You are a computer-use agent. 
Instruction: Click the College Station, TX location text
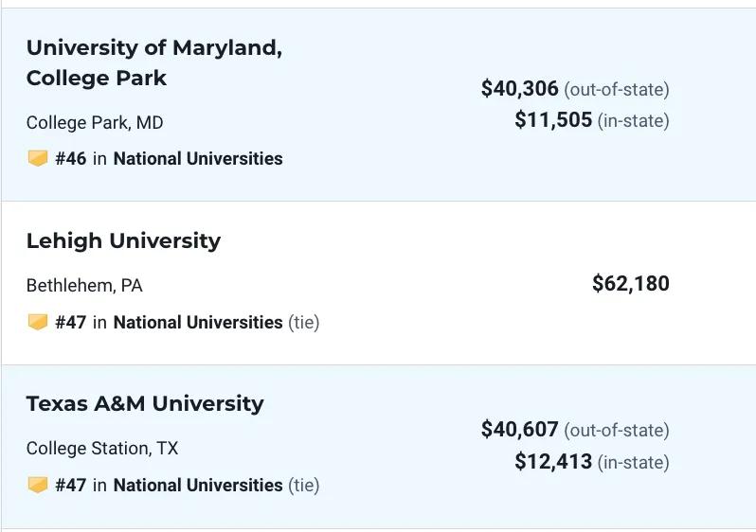pos(102,449)
